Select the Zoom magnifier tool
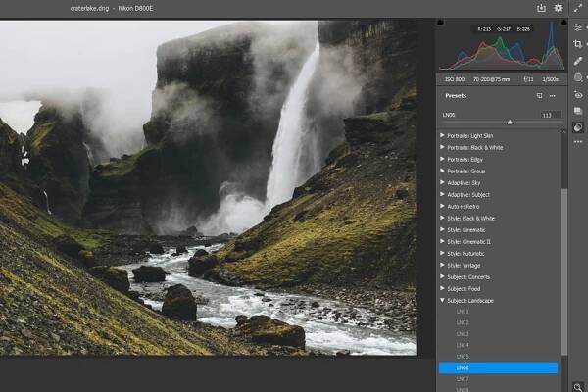 (577, 386)
